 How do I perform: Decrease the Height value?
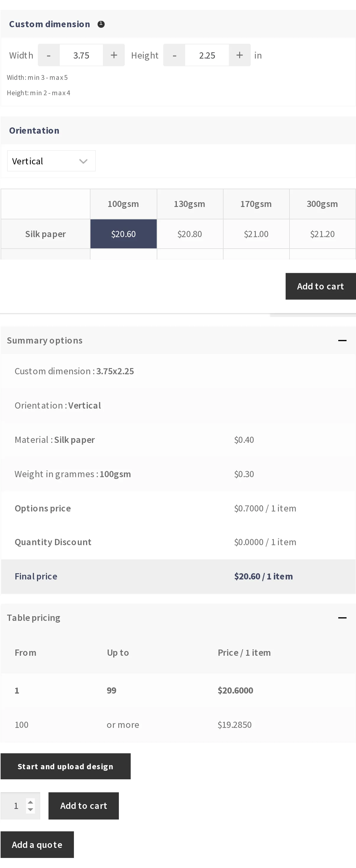(174, 55)
